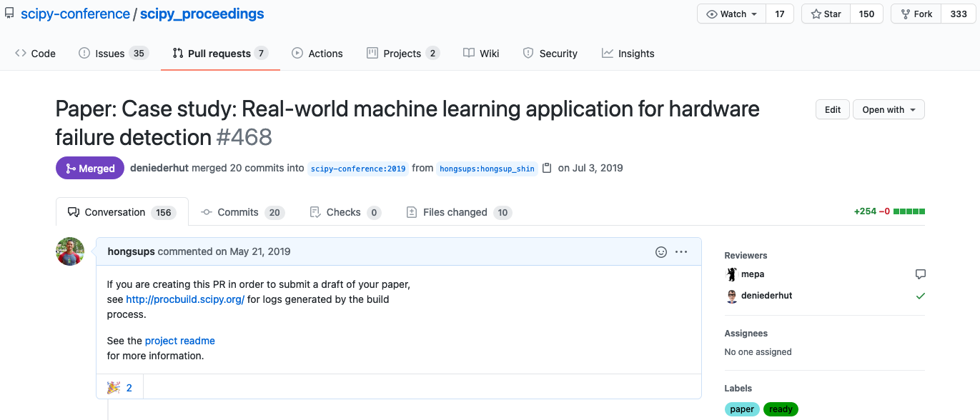Image resolution: width=980 pixels, height=420 pixels.
Task: Open the May 21, 2019 comment timestamp
Action: 259,252
